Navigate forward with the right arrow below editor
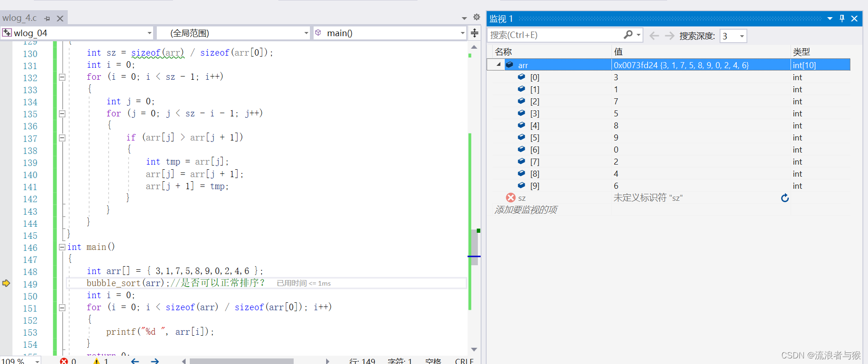The image size is (868, 364). 155,361
